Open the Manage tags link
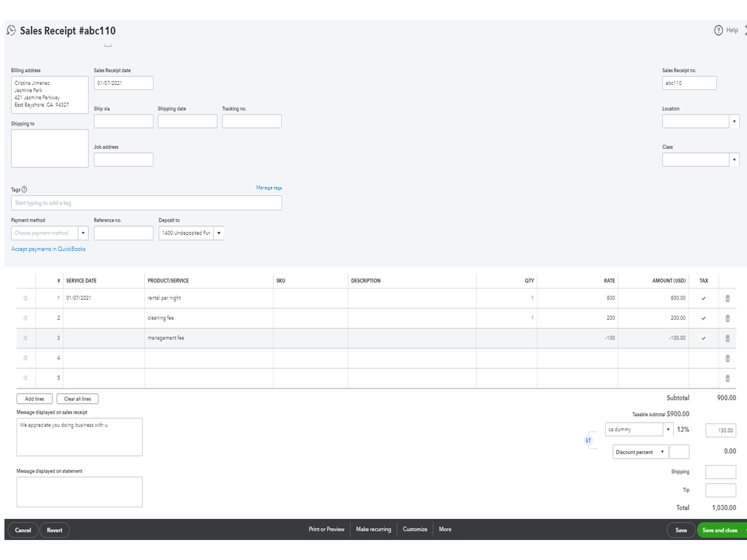This screenshot has width=747, height=560. 269,188
